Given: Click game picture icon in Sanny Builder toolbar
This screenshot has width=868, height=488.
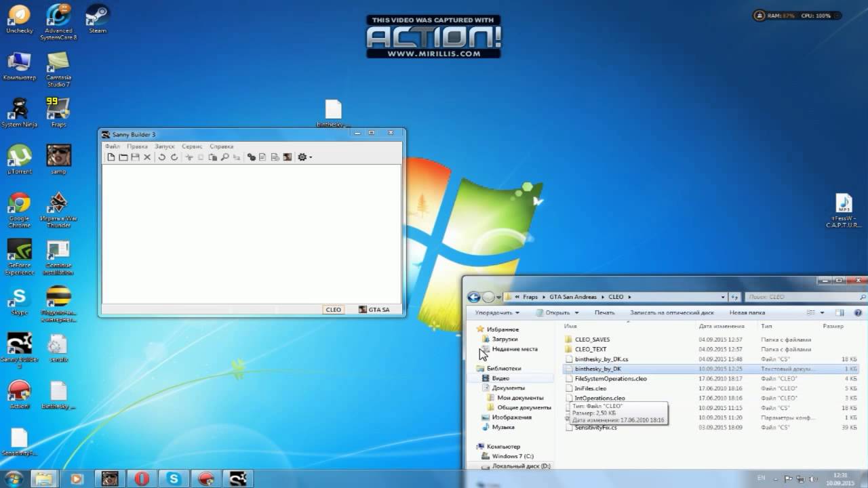Looking at the screenshot, I should (x=287, y=157).
